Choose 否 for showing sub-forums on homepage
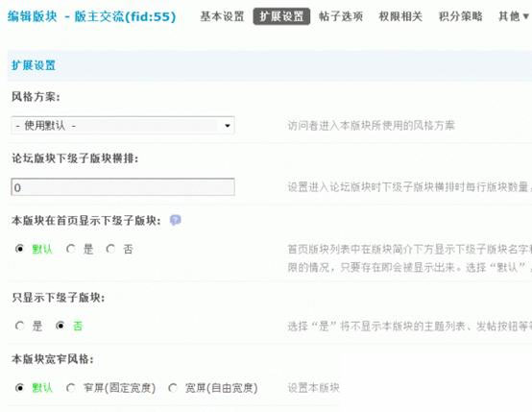 click(110, 249)
